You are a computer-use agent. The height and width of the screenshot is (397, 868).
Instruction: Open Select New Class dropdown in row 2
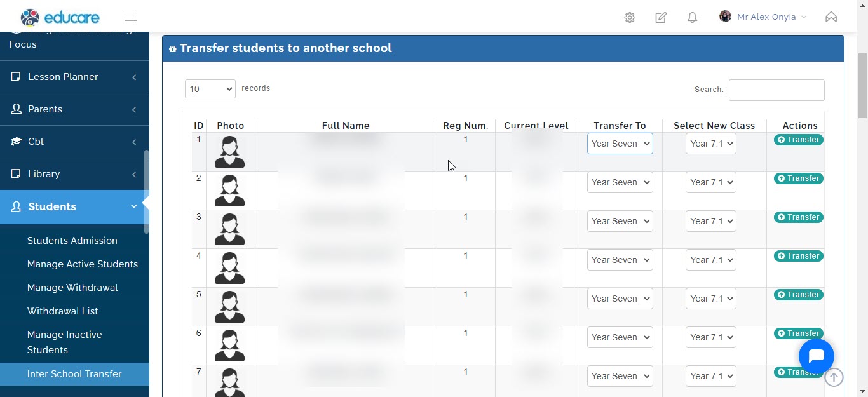click(710, 182)
